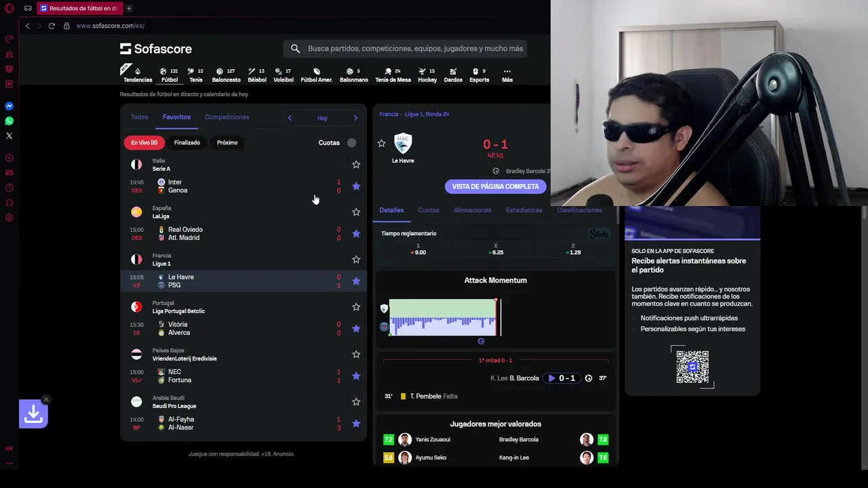The height and width of the screenshot is (488, 868).
Task: Toggle favorite star for Liga Portugal Betclic
Action: coord(356,307)
